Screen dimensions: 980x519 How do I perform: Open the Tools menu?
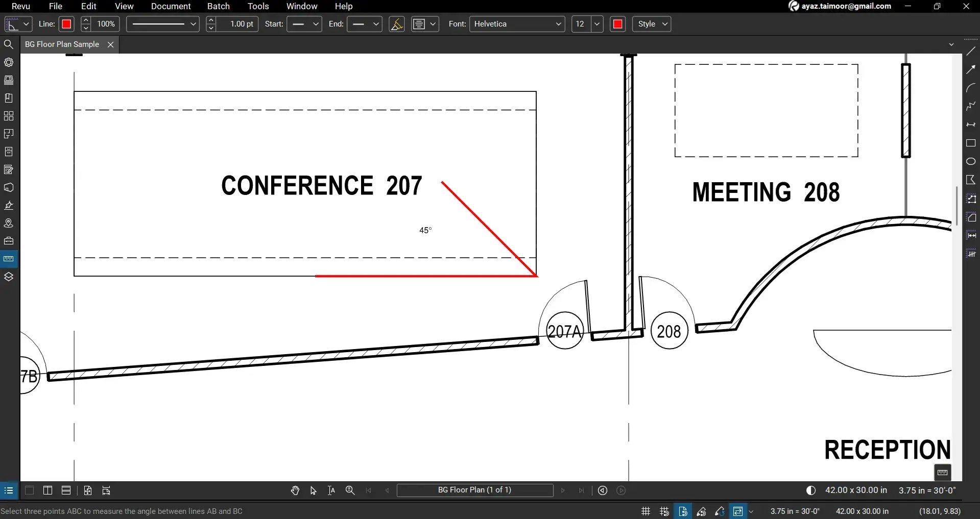[x=258, y=6]
